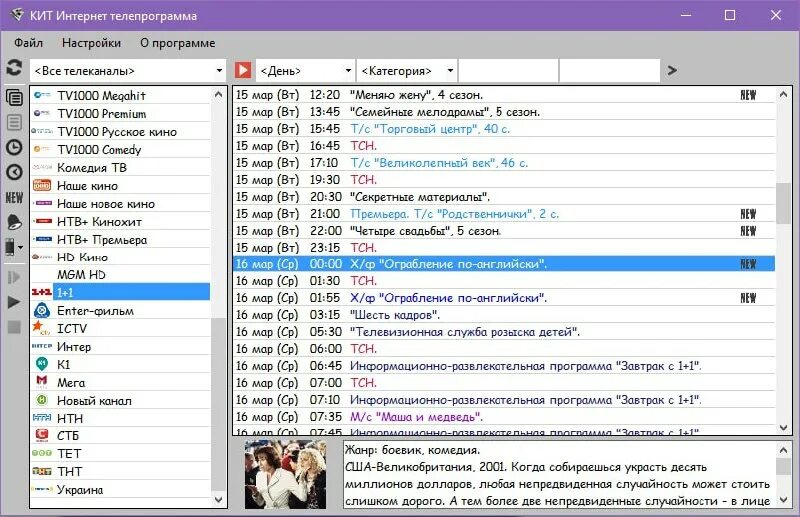Click the Мега channel logo icon

(x=42, y=382)
